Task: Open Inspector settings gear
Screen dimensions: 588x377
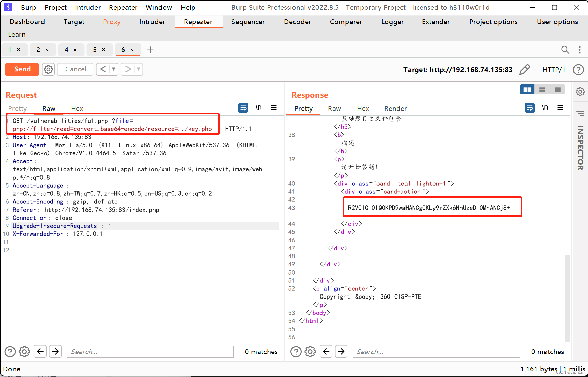Action: 580,92
